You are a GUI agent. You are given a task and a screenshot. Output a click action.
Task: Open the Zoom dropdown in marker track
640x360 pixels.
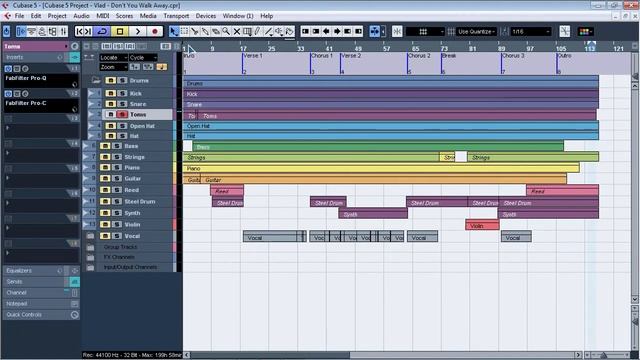114,67
